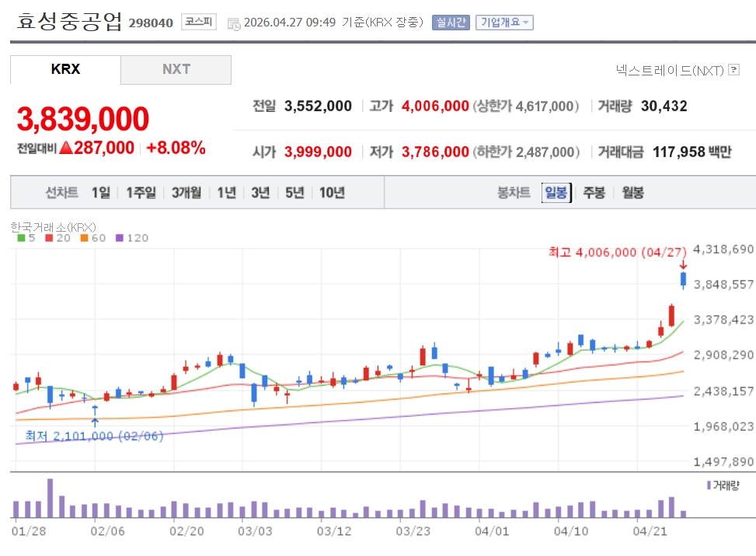Switch to the NXT tab
Screen dimensions: 756x556
click(x=176, y=69)
